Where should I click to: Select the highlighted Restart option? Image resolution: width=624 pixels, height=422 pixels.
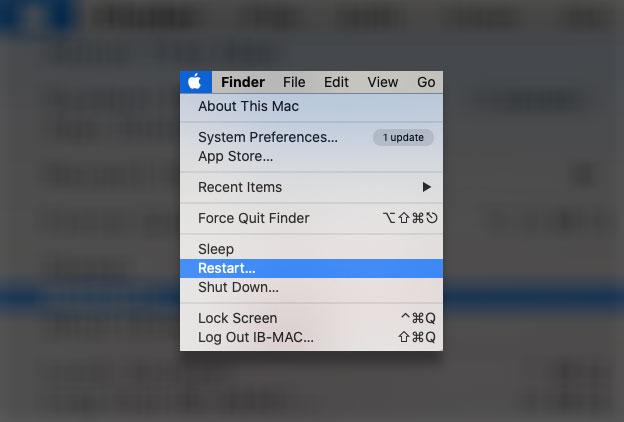click(x=227, y=268)
